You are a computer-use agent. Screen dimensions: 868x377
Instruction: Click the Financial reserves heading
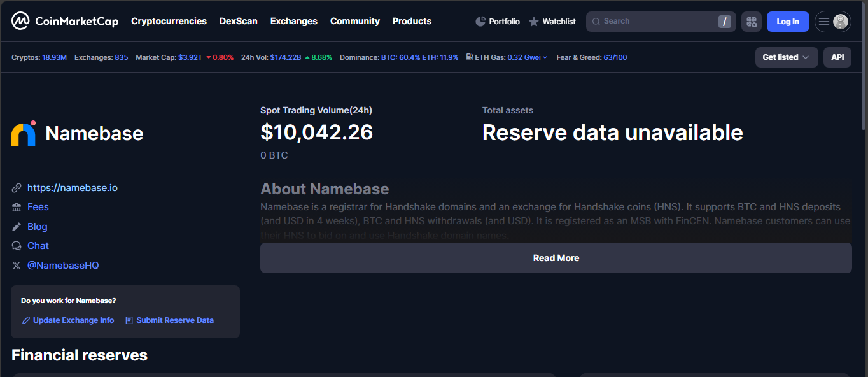[x=80, y=355]
